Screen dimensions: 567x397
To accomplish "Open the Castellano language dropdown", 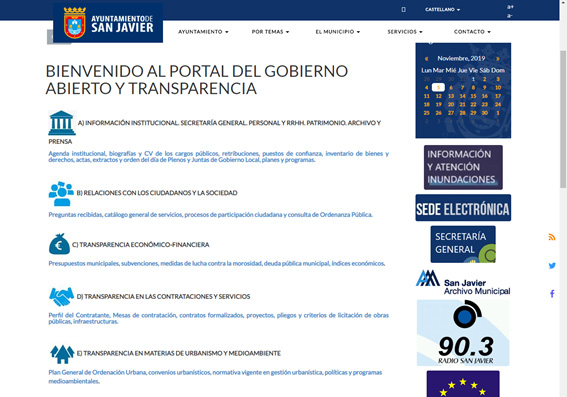I will tap(443, 9).
